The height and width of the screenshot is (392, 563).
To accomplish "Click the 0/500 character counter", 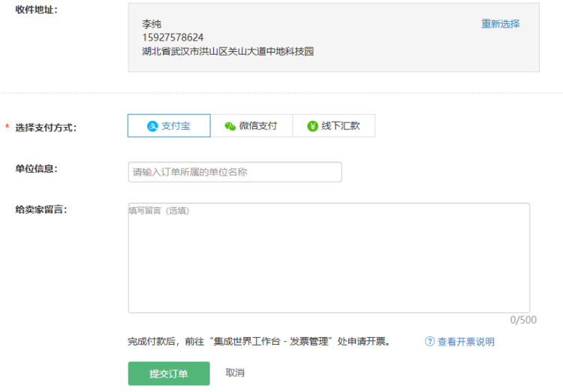I will pyautogui.click(x=523, y=320).
